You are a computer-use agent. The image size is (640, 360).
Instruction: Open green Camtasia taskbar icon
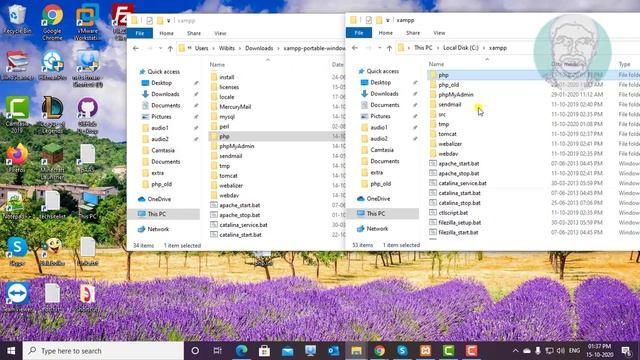coord(449,351)
